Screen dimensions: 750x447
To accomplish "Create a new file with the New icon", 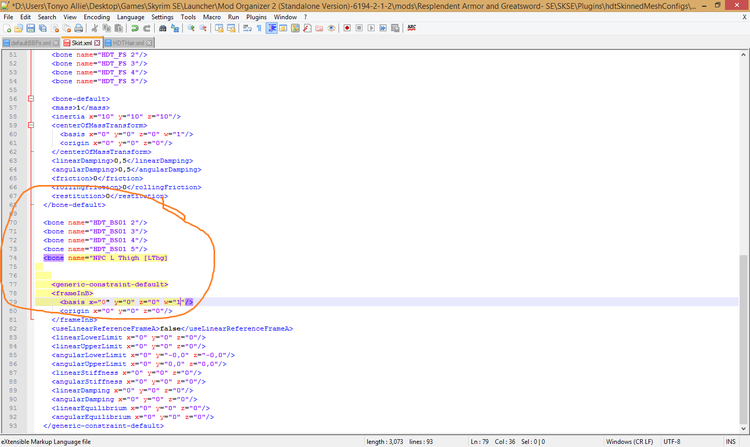I will tap(7, 29).
